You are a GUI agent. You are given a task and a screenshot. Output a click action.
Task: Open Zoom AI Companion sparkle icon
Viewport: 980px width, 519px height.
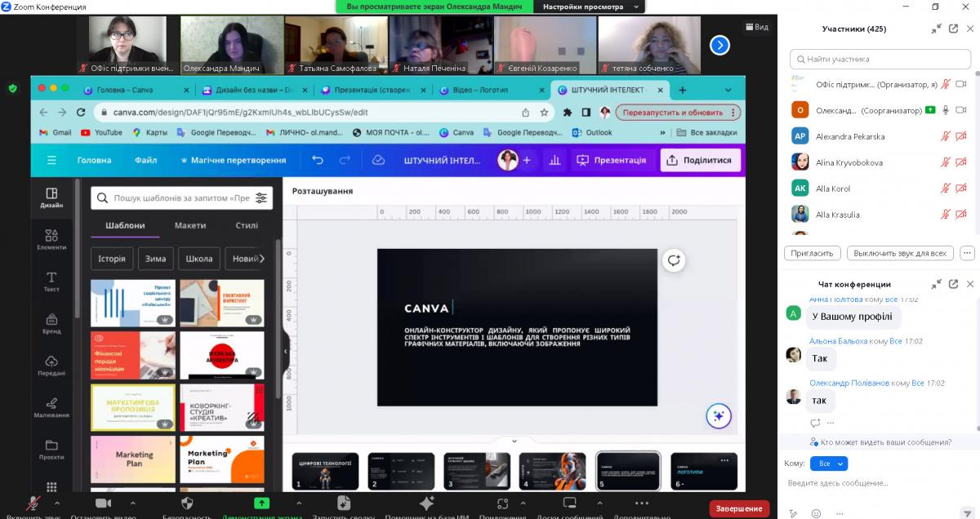[426, 503]
